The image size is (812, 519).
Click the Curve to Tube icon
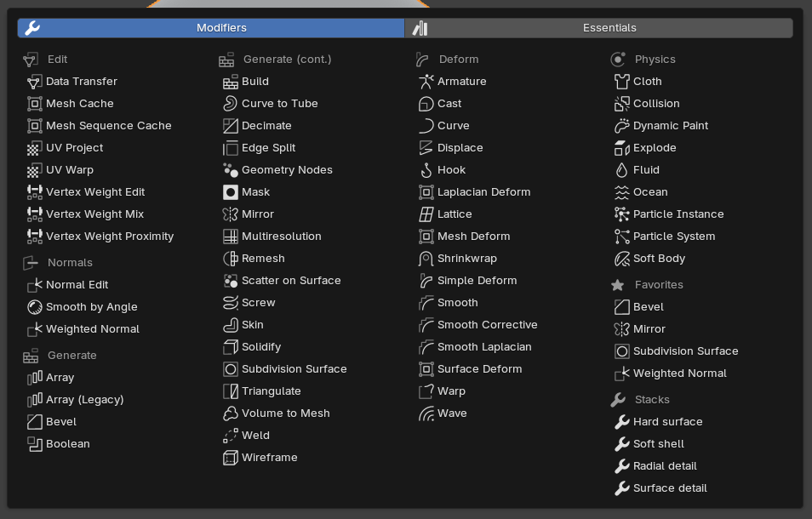tap(230, 104)
